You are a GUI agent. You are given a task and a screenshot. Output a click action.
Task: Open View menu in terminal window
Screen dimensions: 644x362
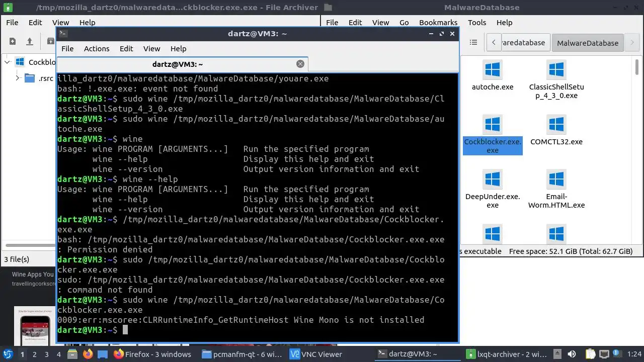click(151, 49)
